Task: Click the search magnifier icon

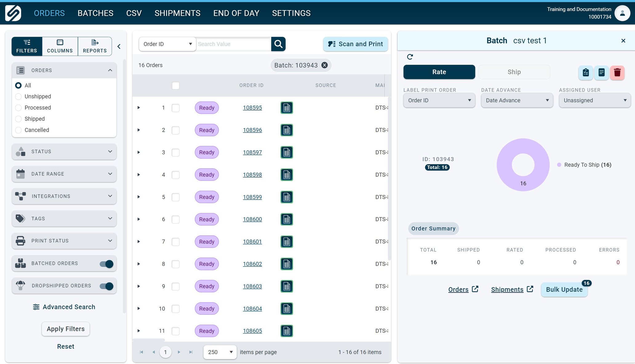Action: point(278,44)
